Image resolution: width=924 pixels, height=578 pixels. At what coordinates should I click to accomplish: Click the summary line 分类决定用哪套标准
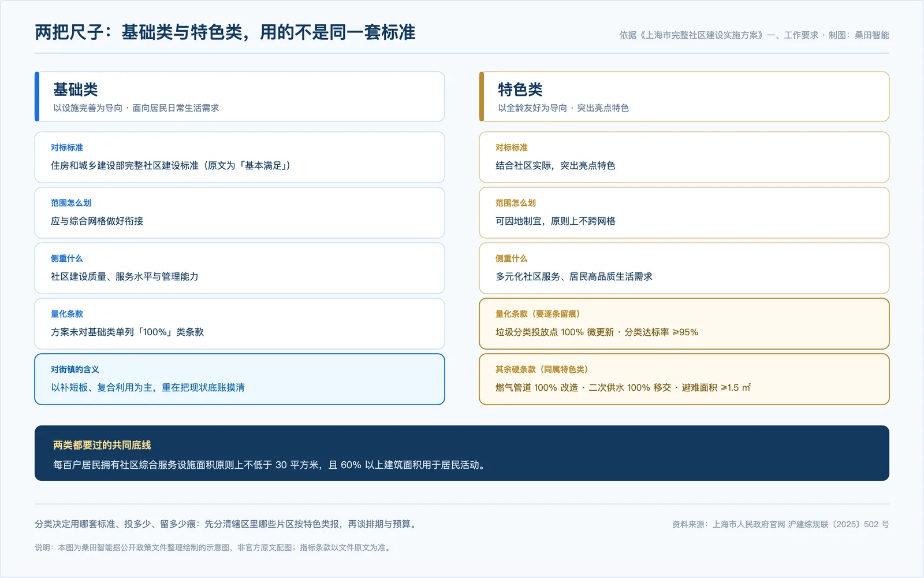[74, 524]
